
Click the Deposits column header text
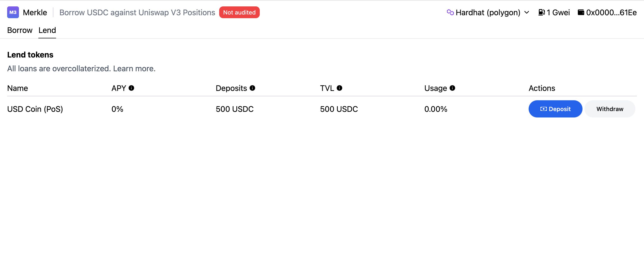231,88
